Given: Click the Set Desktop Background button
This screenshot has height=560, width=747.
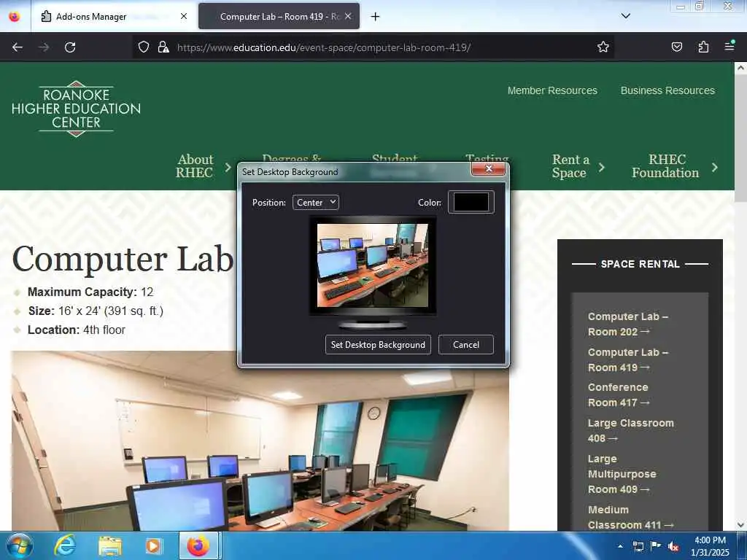Looking at the screenshot, I should coord(378,345).
